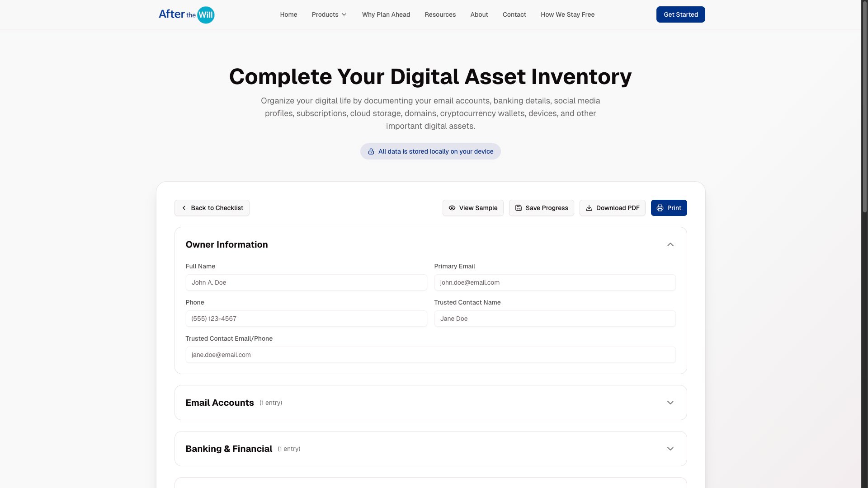Click the Get Started button

[x=680, y=14]
